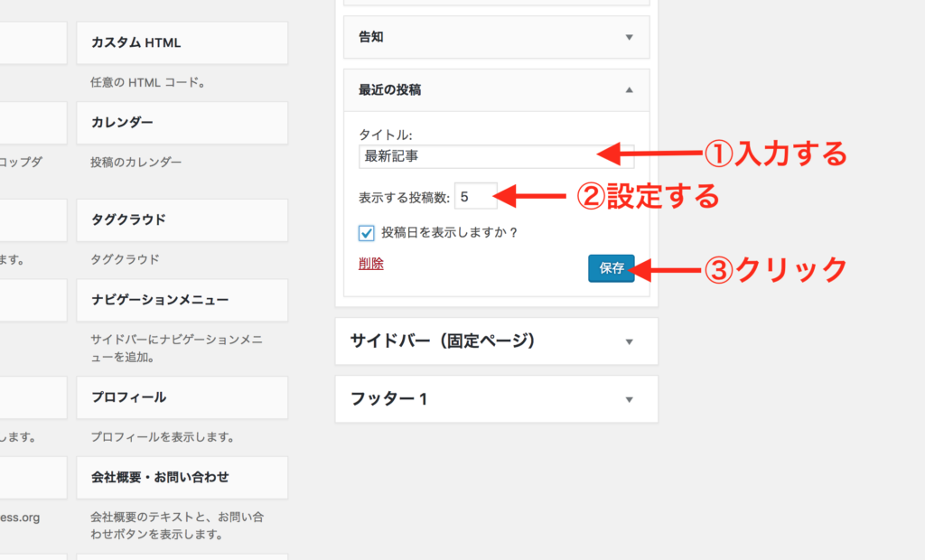
Task: Click the red 削除 link
Action: 370,264
